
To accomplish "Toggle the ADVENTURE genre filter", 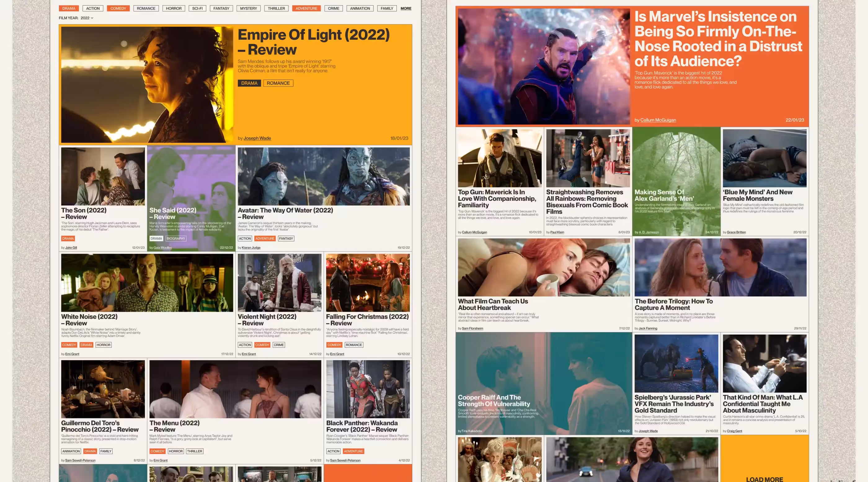I will [x=306, y=8].
